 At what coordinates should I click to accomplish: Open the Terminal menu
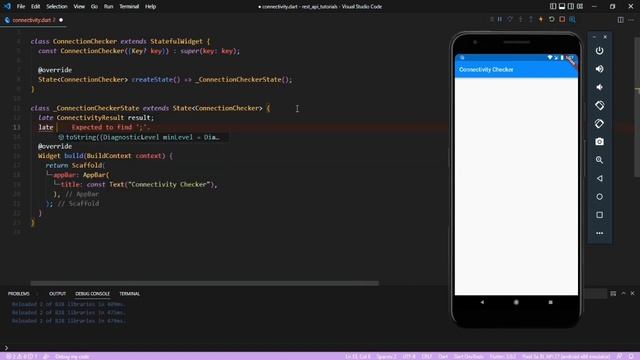point(129,7)
